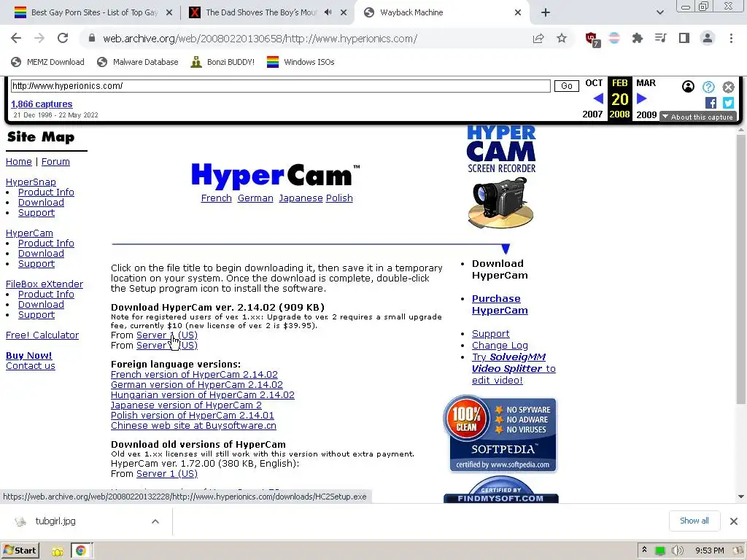Viewport: 747px width, 560px height.
Task: Switch to the first browser tab
Action: point(93,12)
